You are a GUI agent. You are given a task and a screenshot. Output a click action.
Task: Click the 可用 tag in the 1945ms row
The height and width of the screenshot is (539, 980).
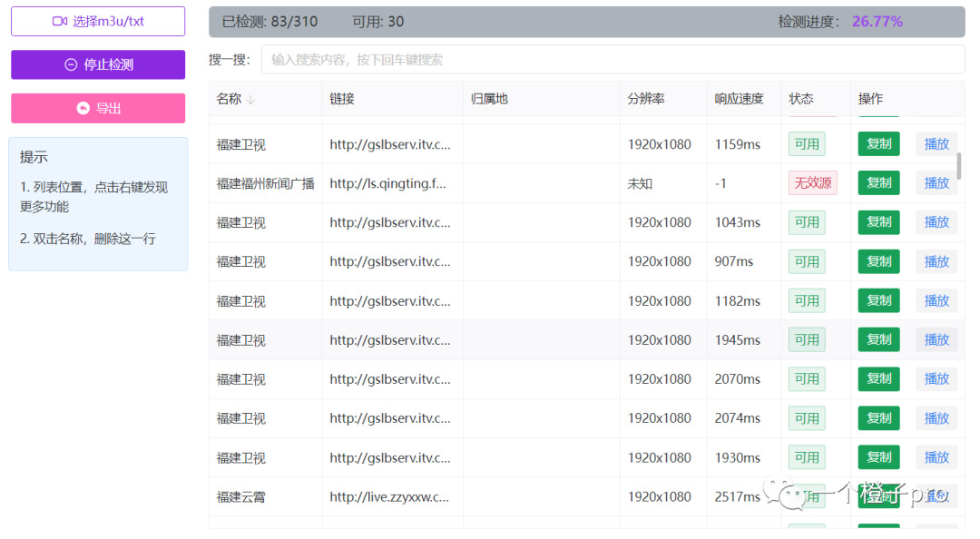[807, 339]
